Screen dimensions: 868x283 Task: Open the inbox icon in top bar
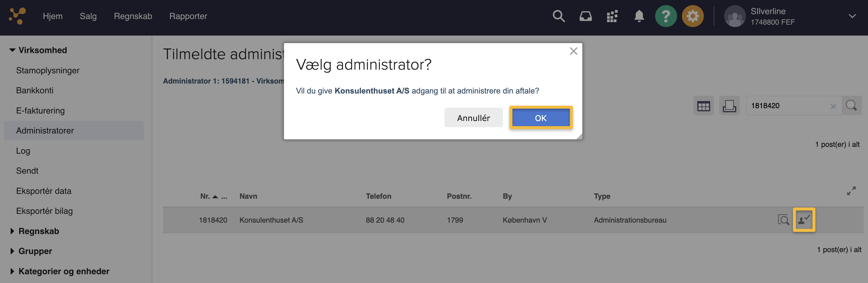586,16
